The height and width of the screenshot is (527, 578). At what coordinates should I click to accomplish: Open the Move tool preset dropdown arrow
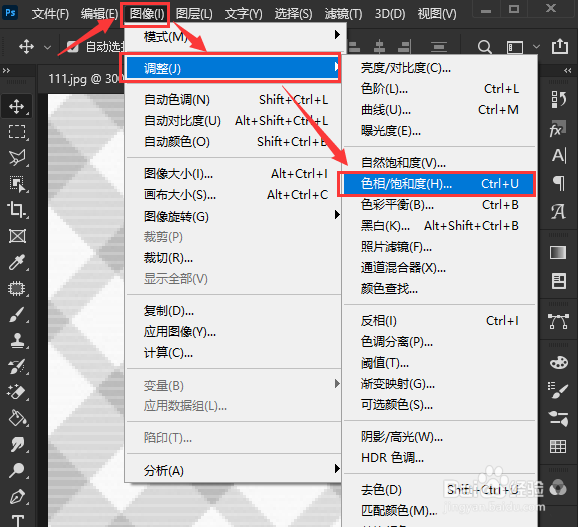point(47,47)
